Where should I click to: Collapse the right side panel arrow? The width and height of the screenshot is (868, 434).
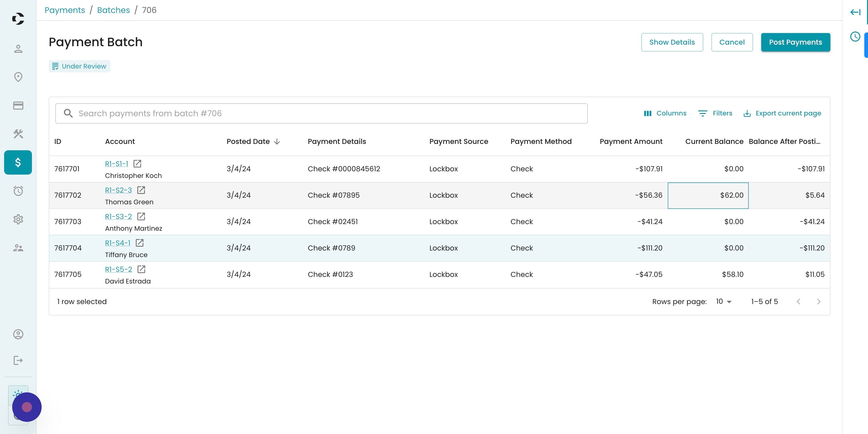pyautogui.click(x=855, y=12)
